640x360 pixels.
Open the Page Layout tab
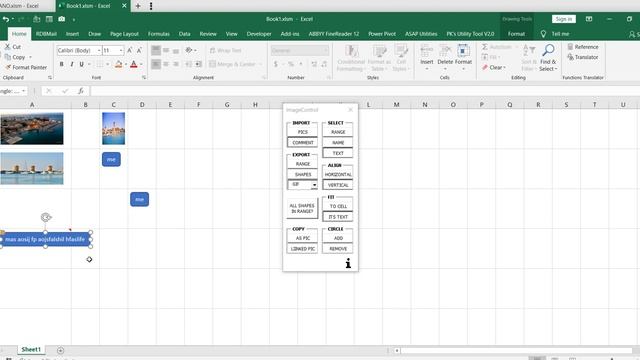124,34
